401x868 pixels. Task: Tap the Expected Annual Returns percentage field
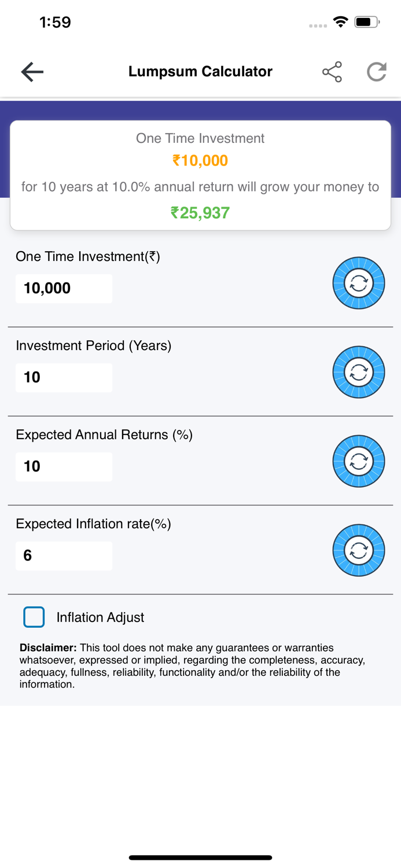64,466
